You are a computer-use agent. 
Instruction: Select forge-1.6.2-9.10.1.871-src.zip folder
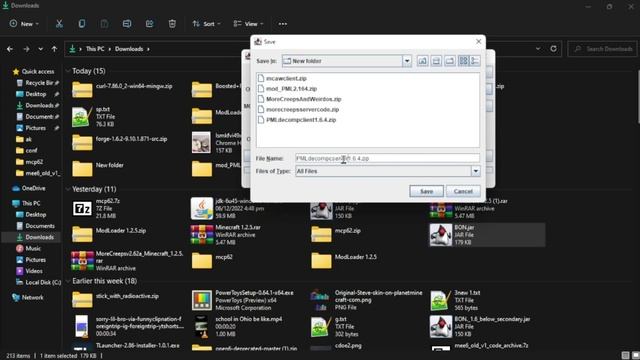coord(120,142)
